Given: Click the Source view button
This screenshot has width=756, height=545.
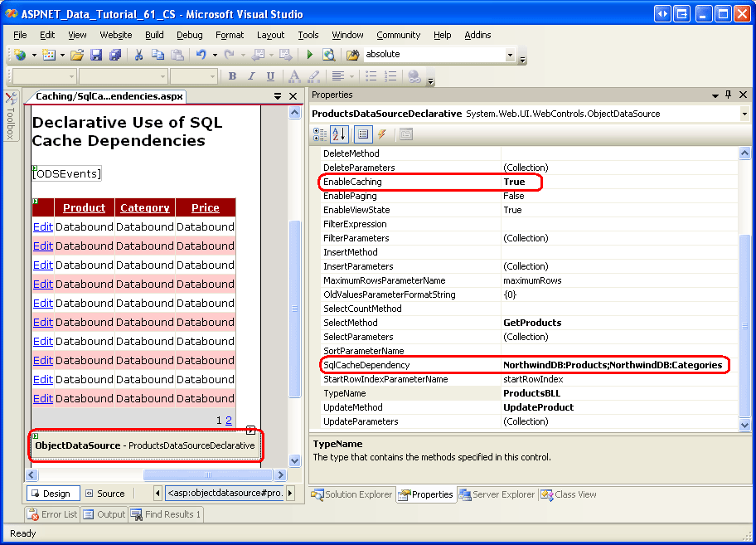Looking at the screenshot, I should [x=104, y=494].
